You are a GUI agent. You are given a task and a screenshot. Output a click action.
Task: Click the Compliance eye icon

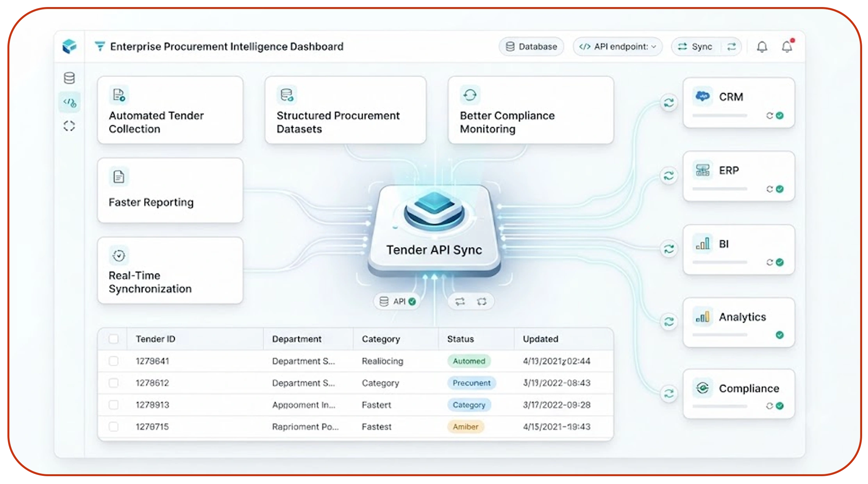[702, 388]
